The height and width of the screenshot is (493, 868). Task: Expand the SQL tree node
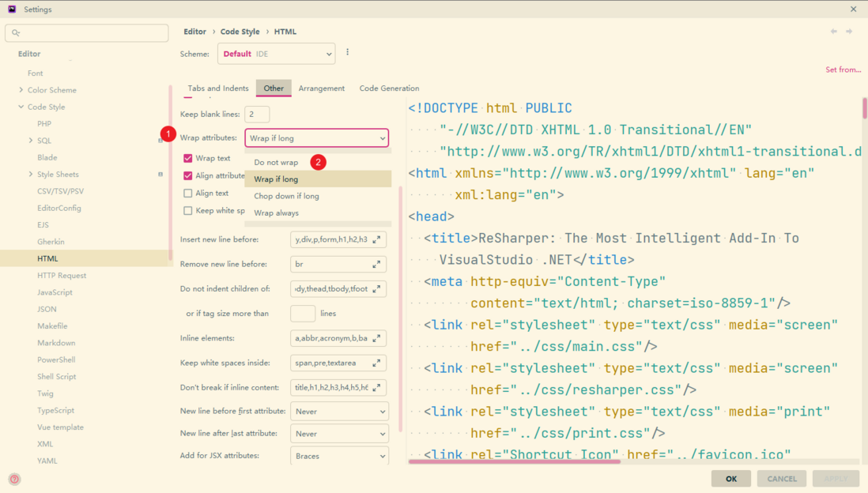coord(31,141)
